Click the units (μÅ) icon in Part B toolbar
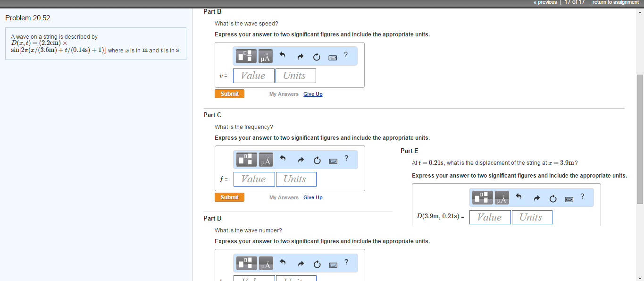 pyautogui.click(x=265, y=56)
